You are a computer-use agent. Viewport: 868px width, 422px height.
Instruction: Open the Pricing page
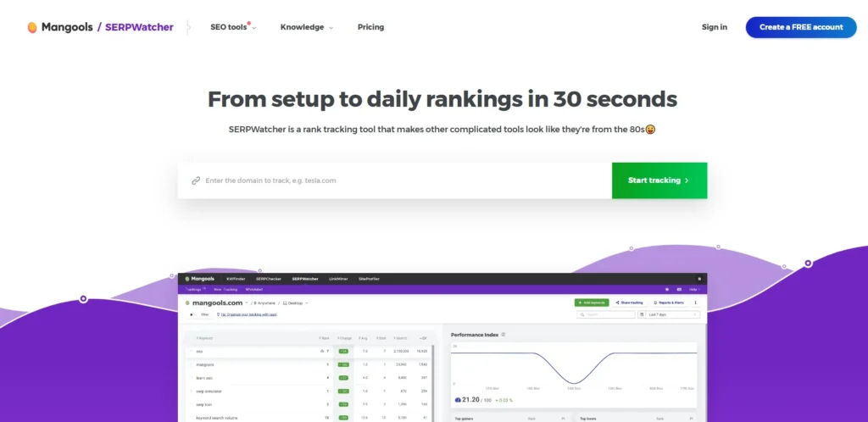point(371,27)
